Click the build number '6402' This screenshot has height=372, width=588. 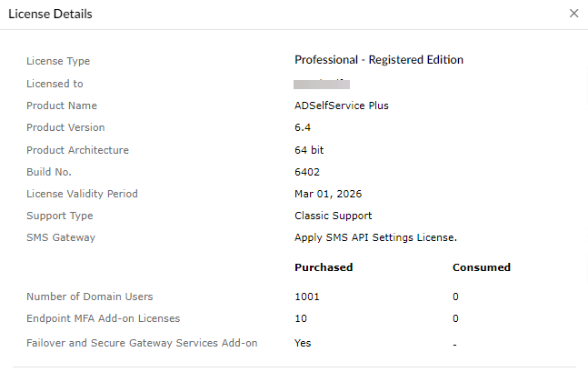pos(307,172)
